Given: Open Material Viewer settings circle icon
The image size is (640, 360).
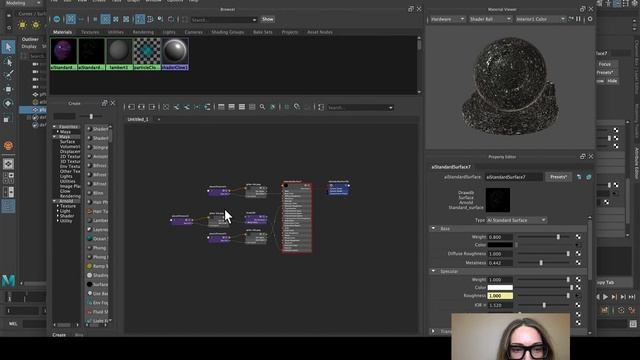Looking at the screenshot, I should coord(590,19).
